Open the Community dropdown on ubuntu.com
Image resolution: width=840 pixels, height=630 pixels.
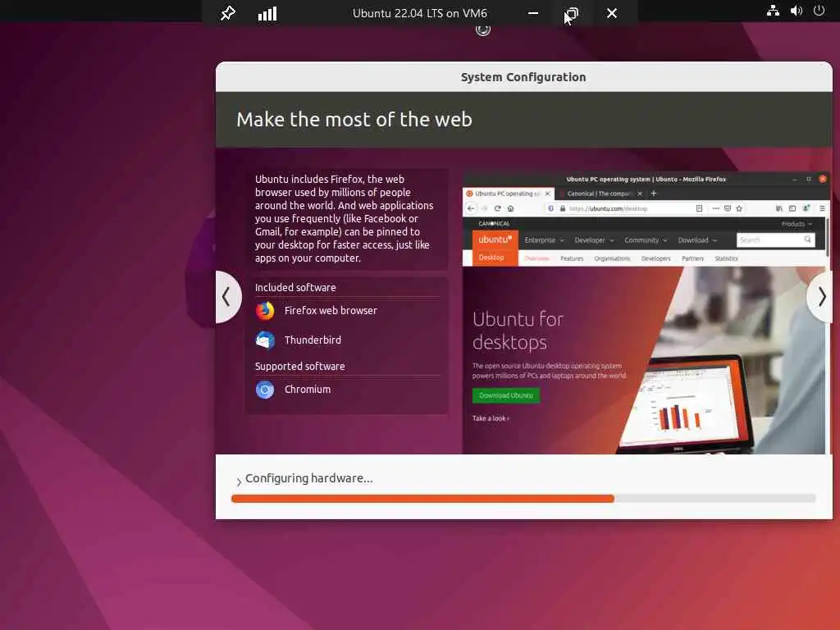click(646, 240)
